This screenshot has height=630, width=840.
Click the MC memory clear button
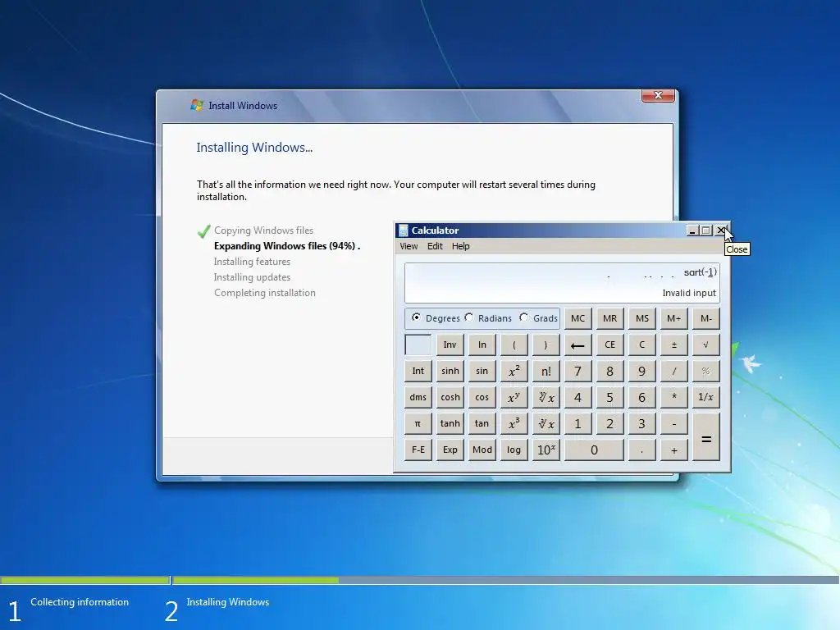(x=577, y=319)
